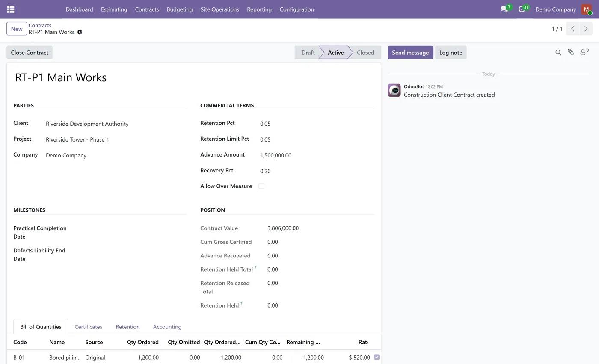Open the gear actions menu beside record name
599x364 pixels.
click(x=80, y=32)
